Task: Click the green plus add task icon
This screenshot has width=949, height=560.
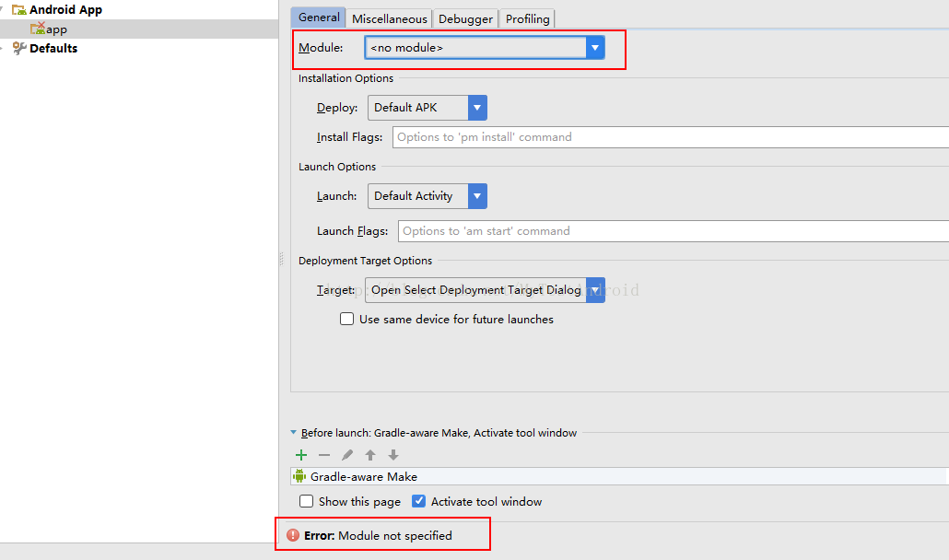Action: click(x=301, y=455)
